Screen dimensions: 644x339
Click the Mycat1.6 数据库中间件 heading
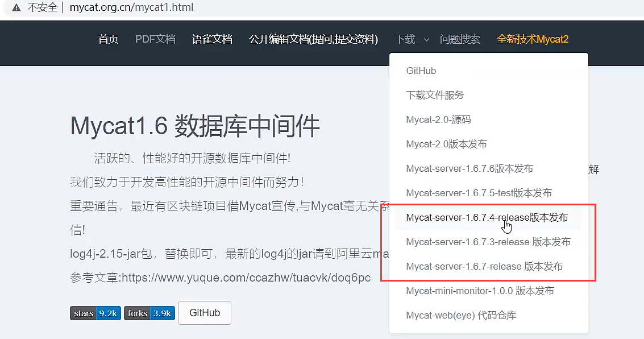tap(195, 126)
